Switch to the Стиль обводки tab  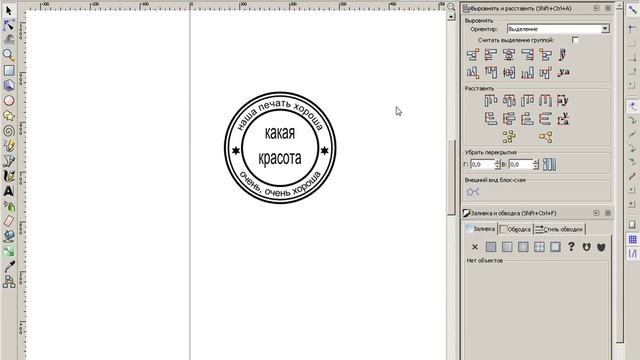pyautogui.click(x=559, y=229)
